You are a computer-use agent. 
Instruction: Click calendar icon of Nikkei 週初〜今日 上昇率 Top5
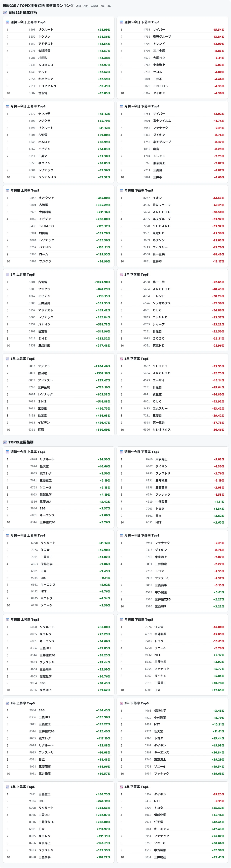[7, 22]
